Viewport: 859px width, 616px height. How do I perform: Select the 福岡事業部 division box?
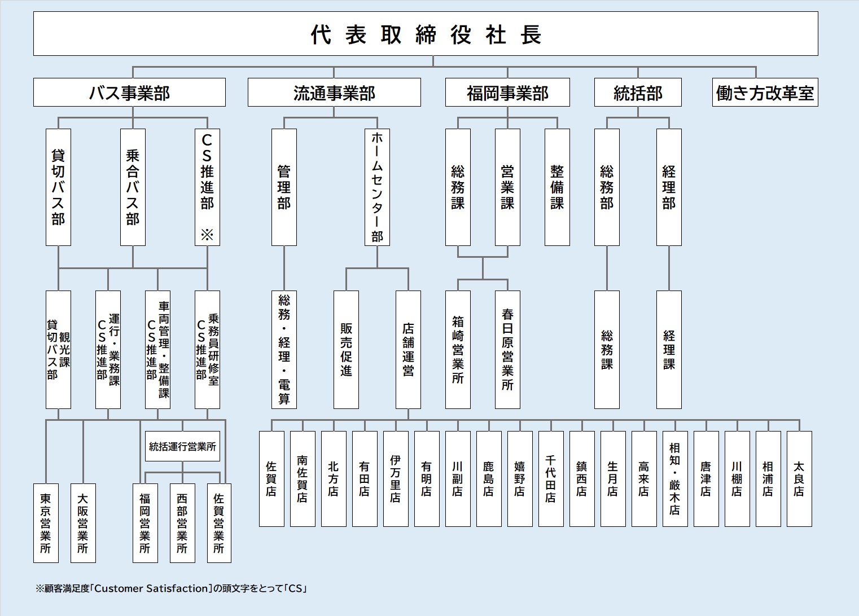tap(507, 93)
